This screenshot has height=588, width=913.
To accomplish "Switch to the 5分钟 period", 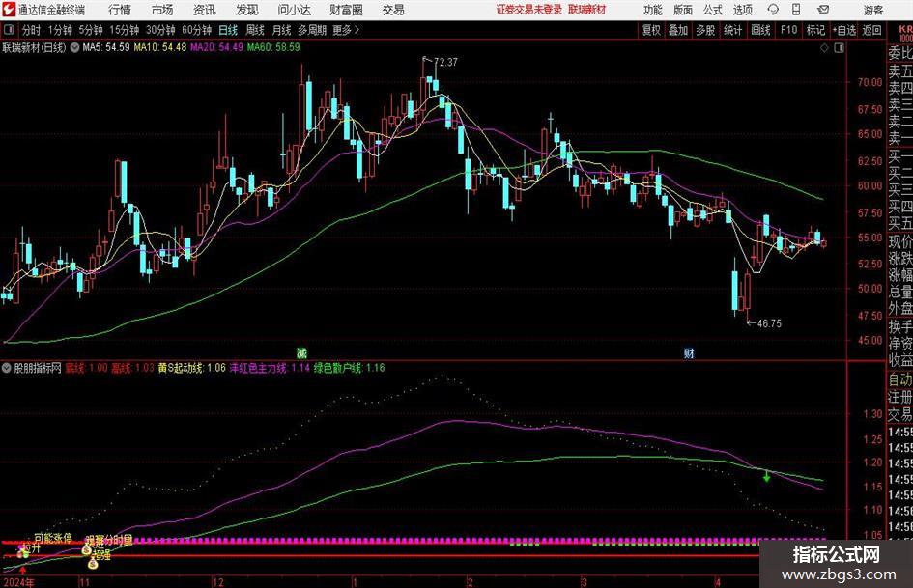I will (x=91, y=30).
